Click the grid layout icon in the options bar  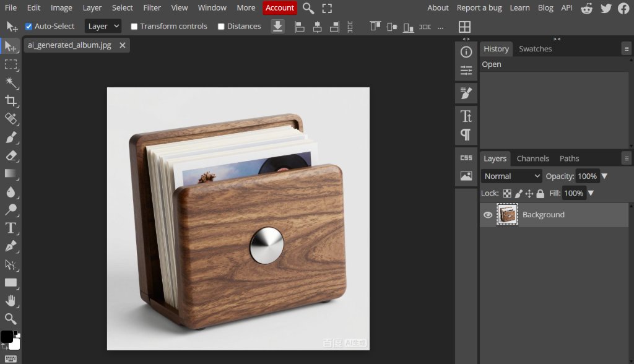[464, 27]
